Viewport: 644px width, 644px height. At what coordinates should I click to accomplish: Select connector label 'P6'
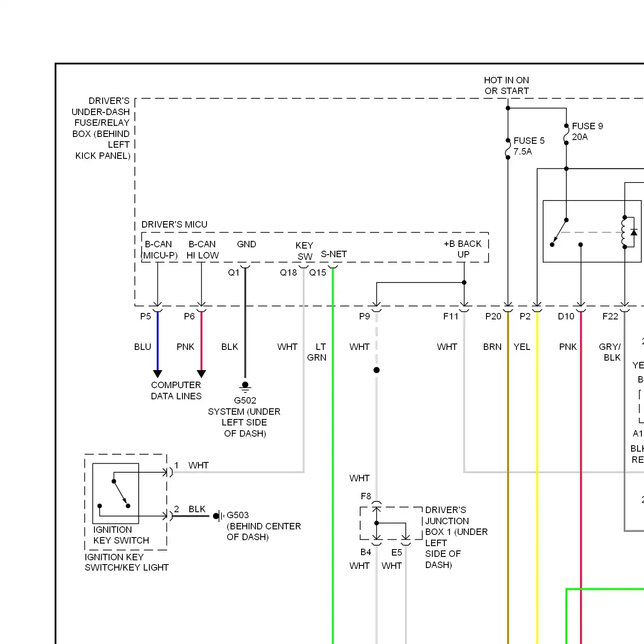click(189, 316)
